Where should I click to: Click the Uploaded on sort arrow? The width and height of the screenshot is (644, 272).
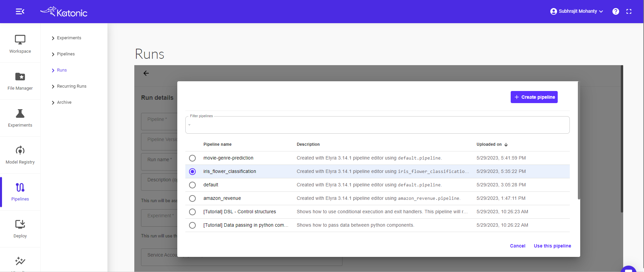506,145
